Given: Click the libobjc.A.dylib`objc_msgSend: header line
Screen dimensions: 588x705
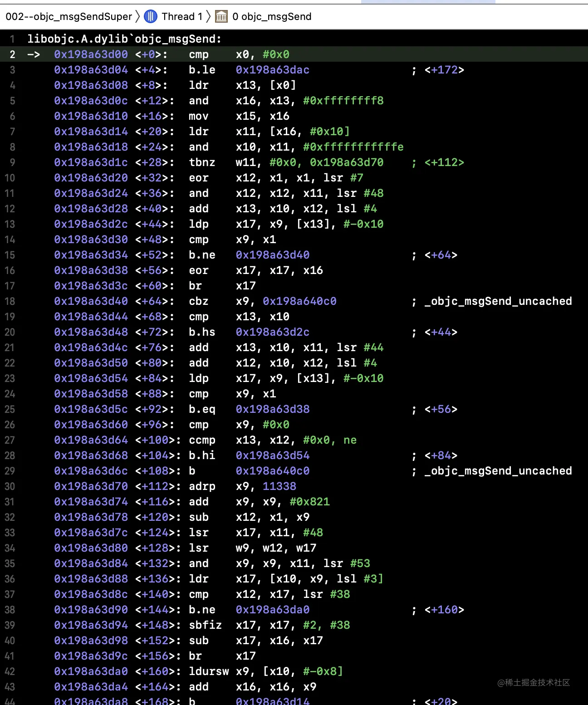Looking at the screenshot, I should click(124, 39).
